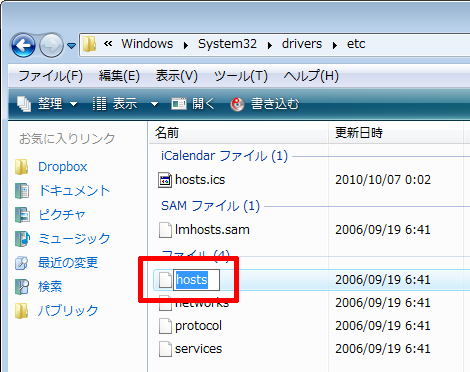Select the lmhosts.sam file name
This screenshot has height=372, width=470.
click(212, 230)
